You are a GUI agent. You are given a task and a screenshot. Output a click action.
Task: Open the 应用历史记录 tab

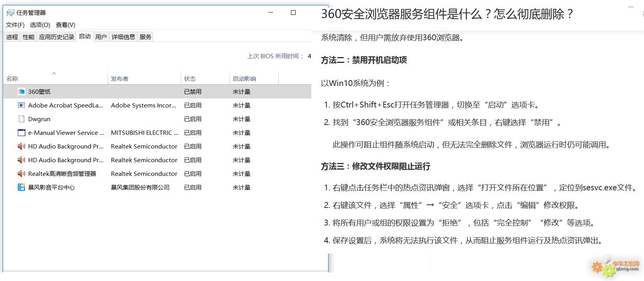pyautogui.click(x=56, y=37)
